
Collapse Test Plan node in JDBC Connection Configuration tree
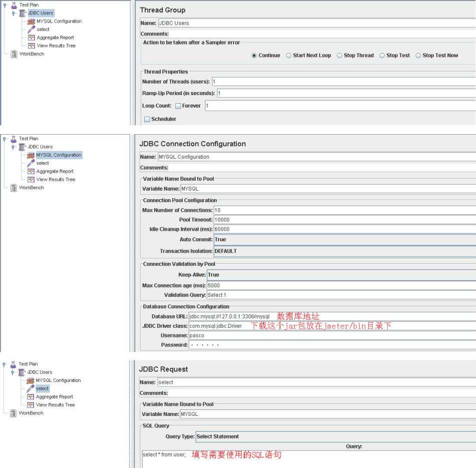coord(4,139)
